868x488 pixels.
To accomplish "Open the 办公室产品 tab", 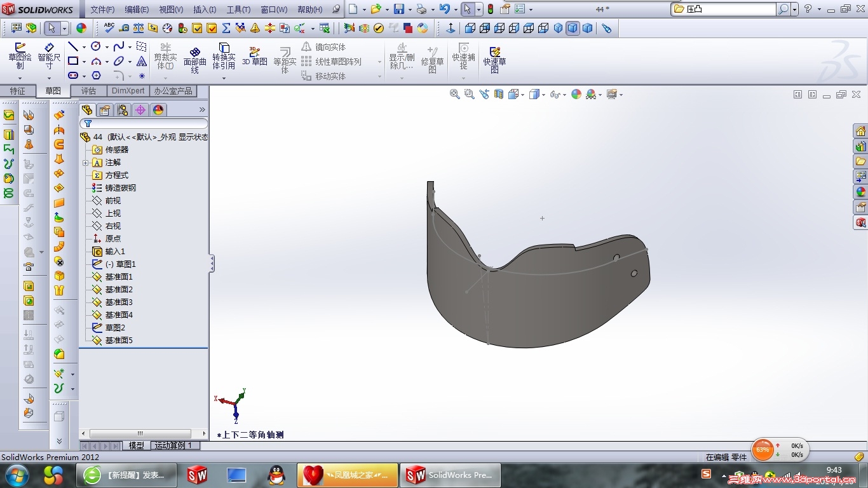I will point(173,91).
